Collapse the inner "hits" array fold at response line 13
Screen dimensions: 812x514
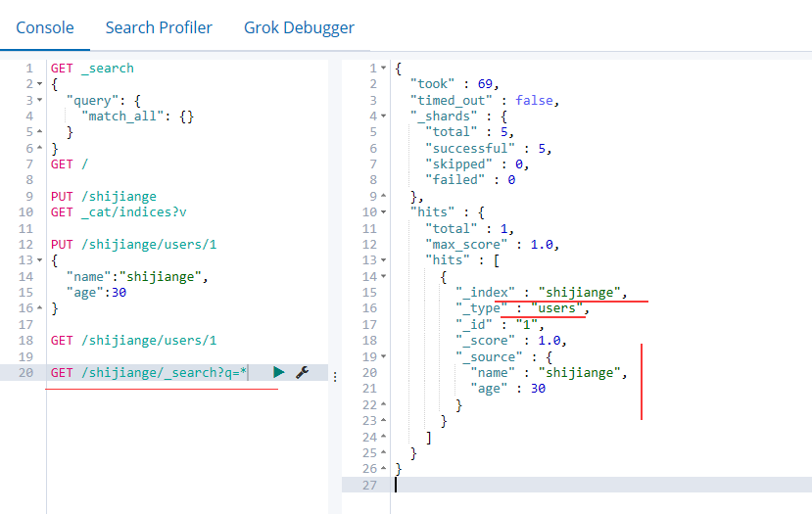(384, 259)
